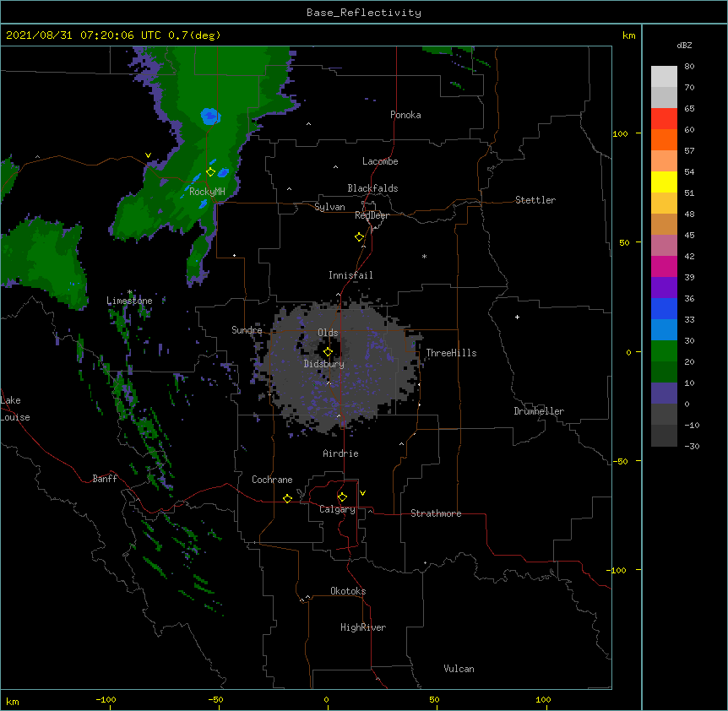Click the Base_Reflectivity title
Viewport: 728px width, 711px height.
(364, 13)
